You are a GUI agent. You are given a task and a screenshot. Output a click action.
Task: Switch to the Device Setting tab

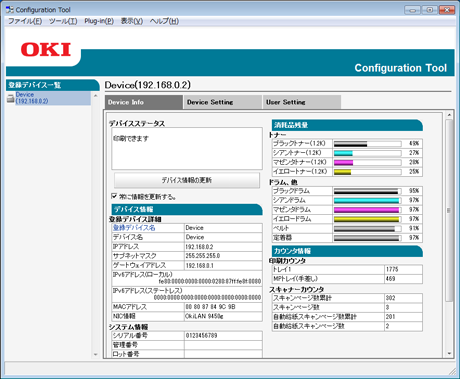click(222, 102)
